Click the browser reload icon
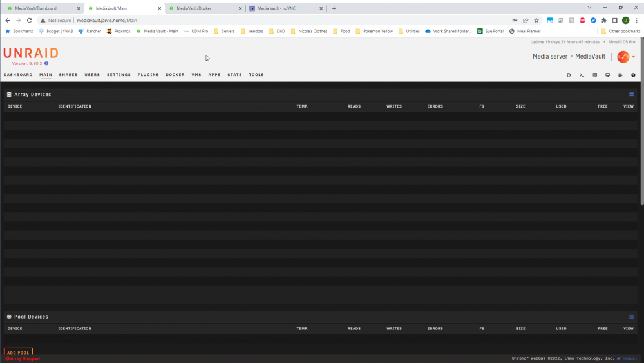This screenshot has height=363, width=644. click(x=29, y=20)
